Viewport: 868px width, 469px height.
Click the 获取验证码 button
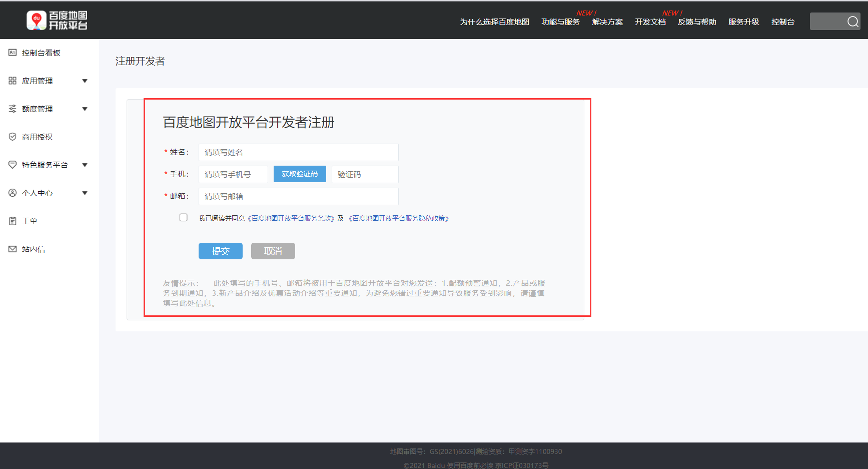300,174
